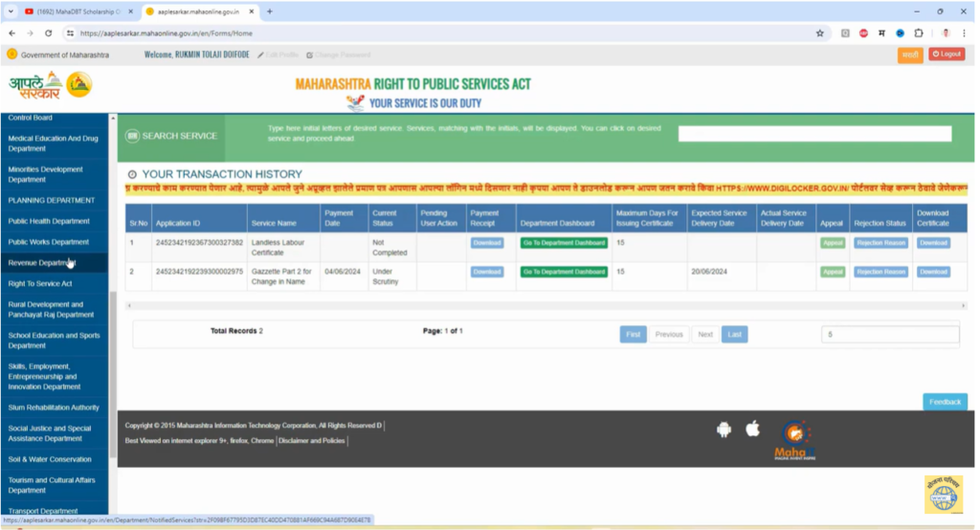Click the Apple app icon in footer

point(753,429)
